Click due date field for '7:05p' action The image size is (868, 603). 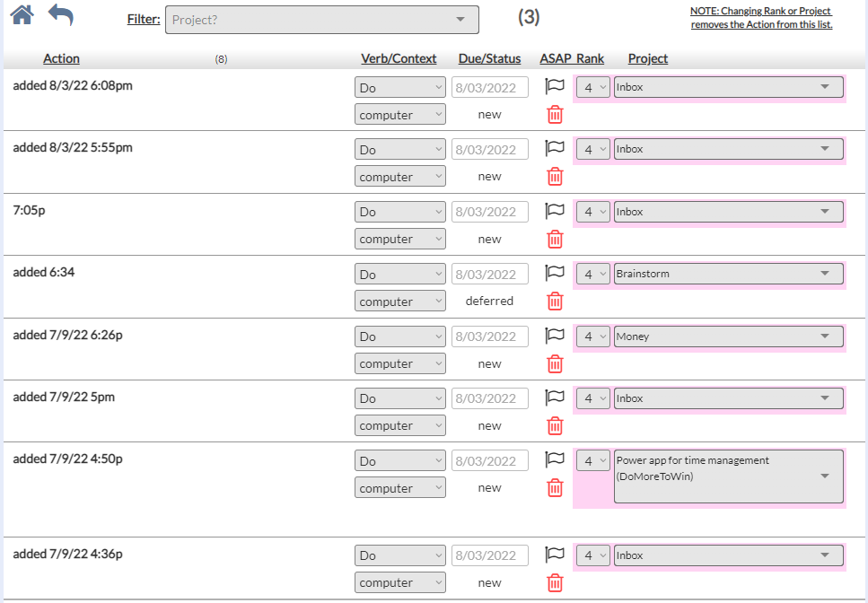click(490, 212)
